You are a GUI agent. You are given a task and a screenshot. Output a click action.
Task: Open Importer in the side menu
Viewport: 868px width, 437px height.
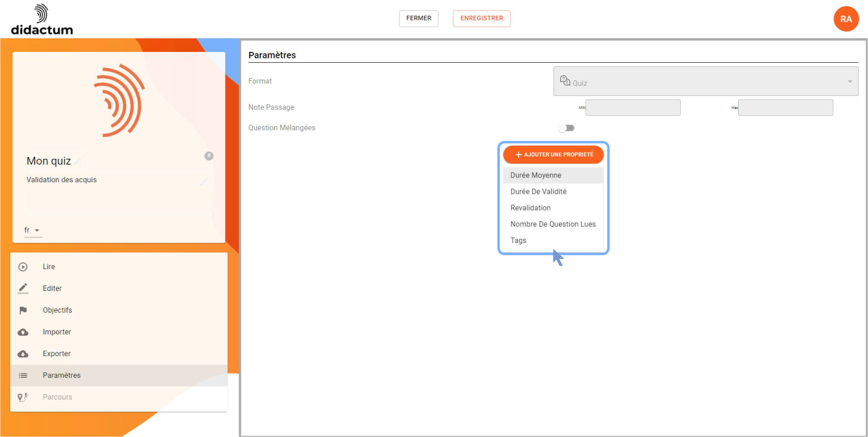(x=119, y=332)
